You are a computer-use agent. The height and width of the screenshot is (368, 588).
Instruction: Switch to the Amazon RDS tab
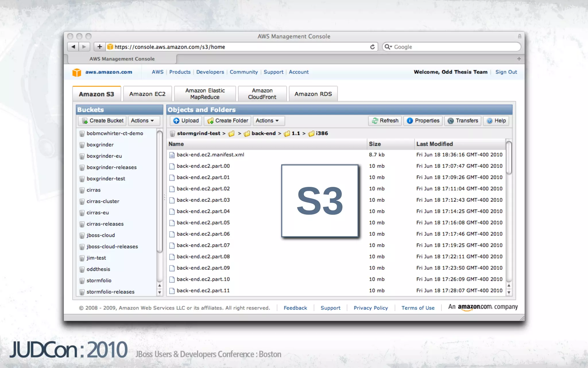313,94
